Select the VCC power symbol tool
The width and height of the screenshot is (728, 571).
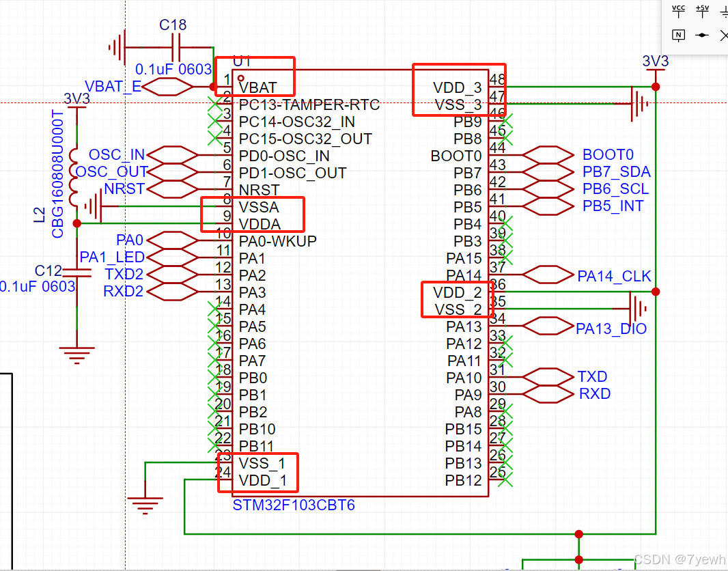[678, 11]
